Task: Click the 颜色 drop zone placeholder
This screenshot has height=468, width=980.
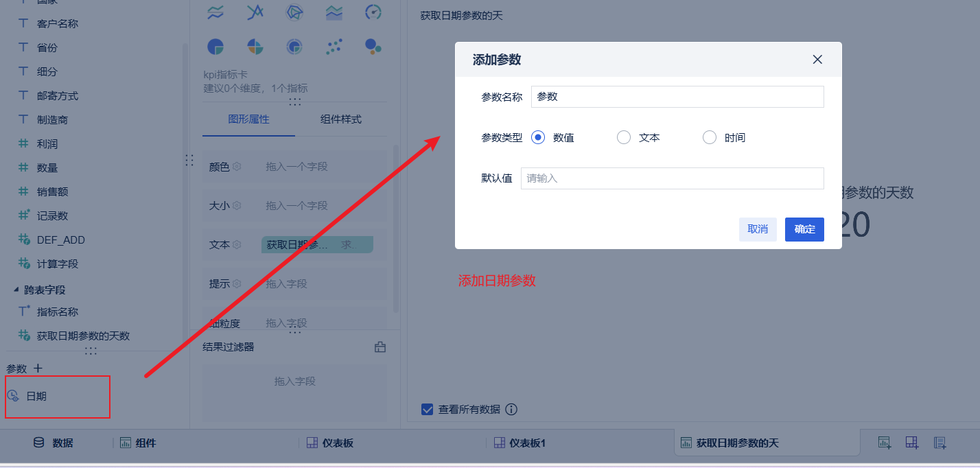Action: point(296,166)
